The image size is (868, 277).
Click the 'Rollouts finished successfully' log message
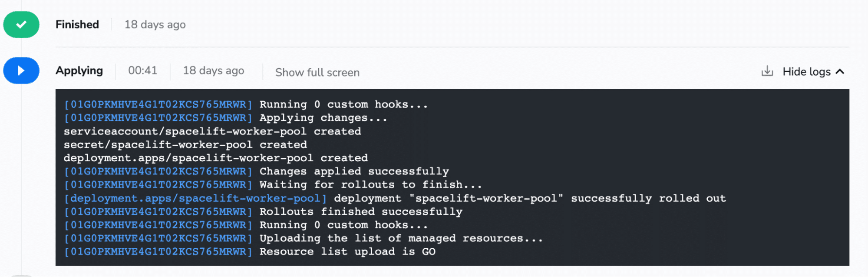click(x=361, y=212)
